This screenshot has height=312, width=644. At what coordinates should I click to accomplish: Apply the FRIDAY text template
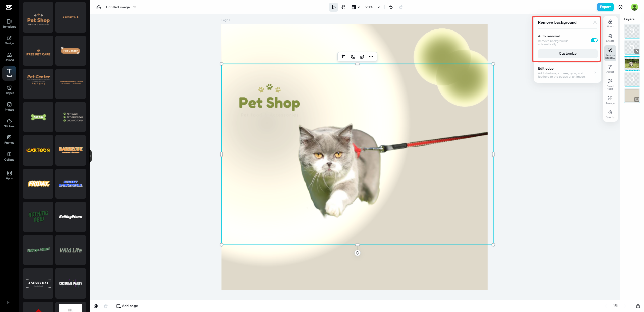tap(38, 183)
